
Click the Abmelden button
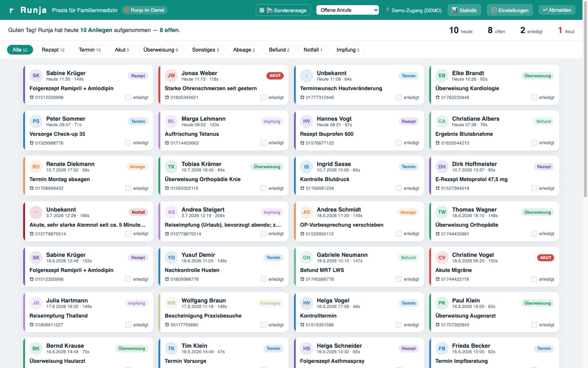point(557,10)
